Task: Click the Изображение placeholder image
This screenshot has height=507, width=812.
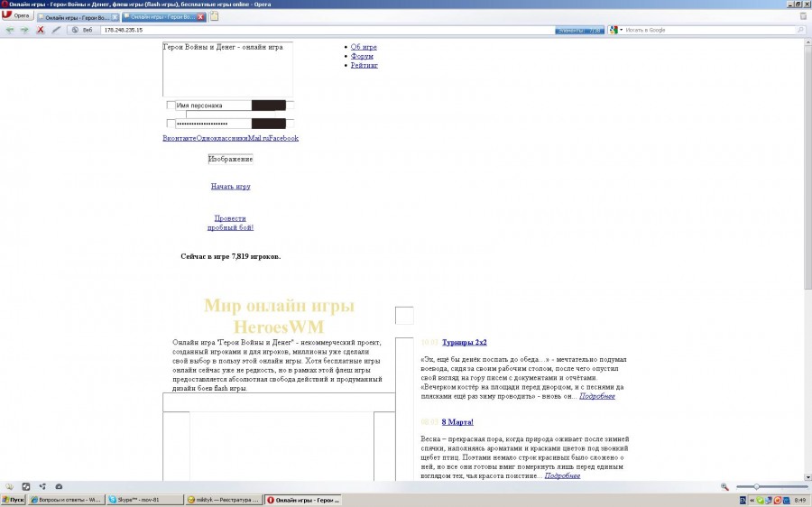Action: (x=230, y=159)
